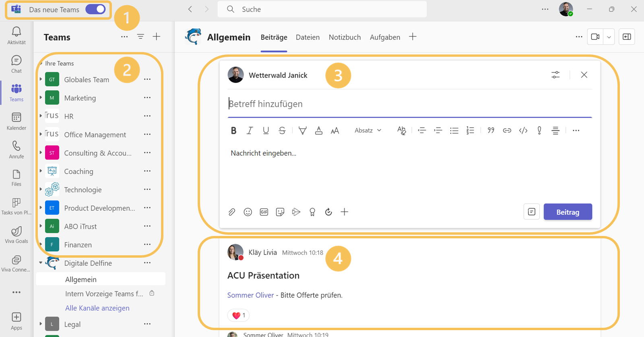
Task: Open the profile avatar menu
Action: tap(566, 9)
